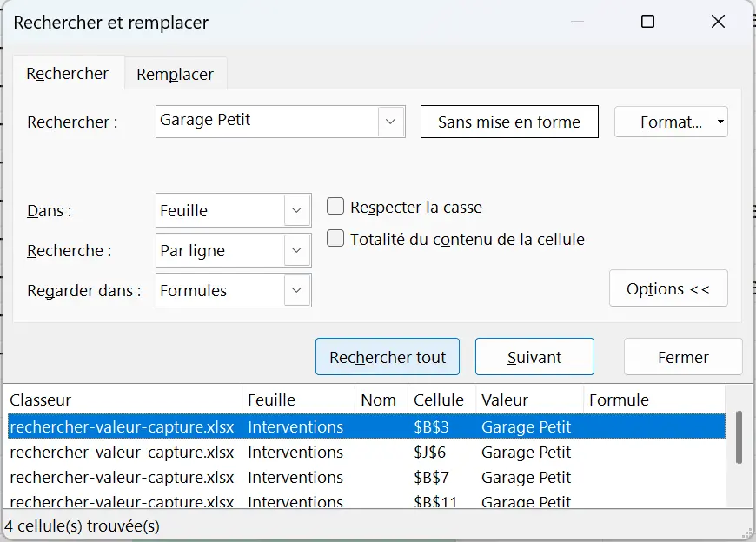Click the Nom column header
Viewport: 756px width, 542px height.
[x=381, y=400]
